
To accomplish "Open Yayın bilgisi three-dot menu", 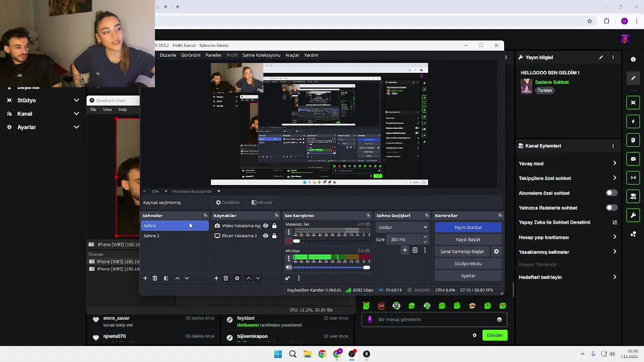I will [613, 57].
